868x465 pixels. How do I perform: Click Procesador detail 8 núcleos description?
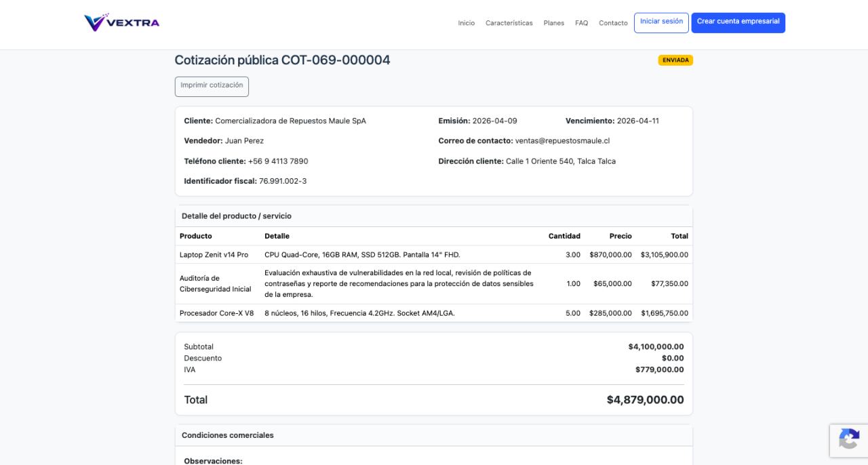click(359, 313)
